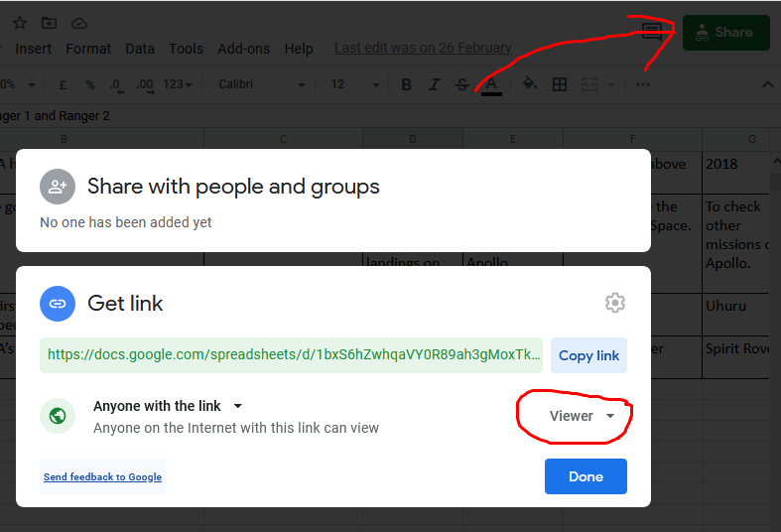Viewport: 781px width, 532px height.
Task: Open the Add-ons menu
Action: [x=244, y=49]
